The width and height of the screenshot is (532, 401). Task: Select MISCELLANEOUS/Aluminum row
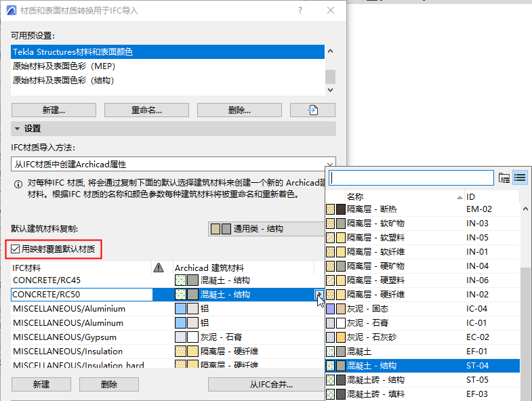[x=167, y=323]
